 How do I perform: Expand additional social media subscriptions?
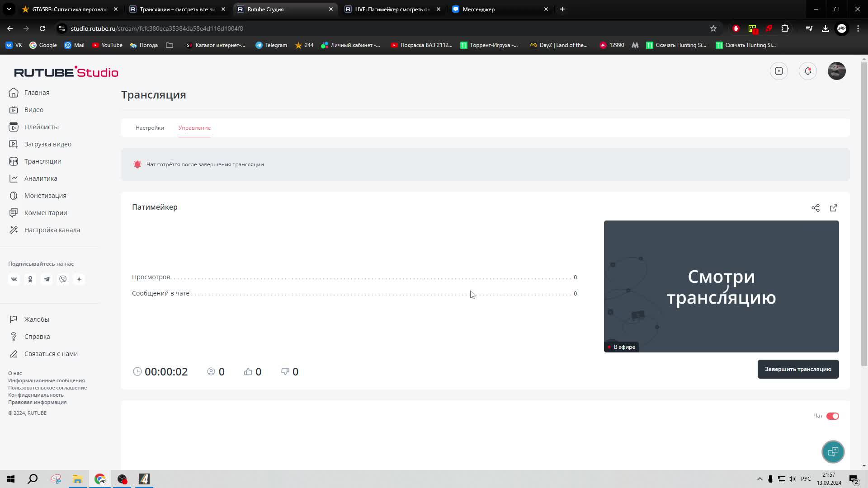[79, 279]
